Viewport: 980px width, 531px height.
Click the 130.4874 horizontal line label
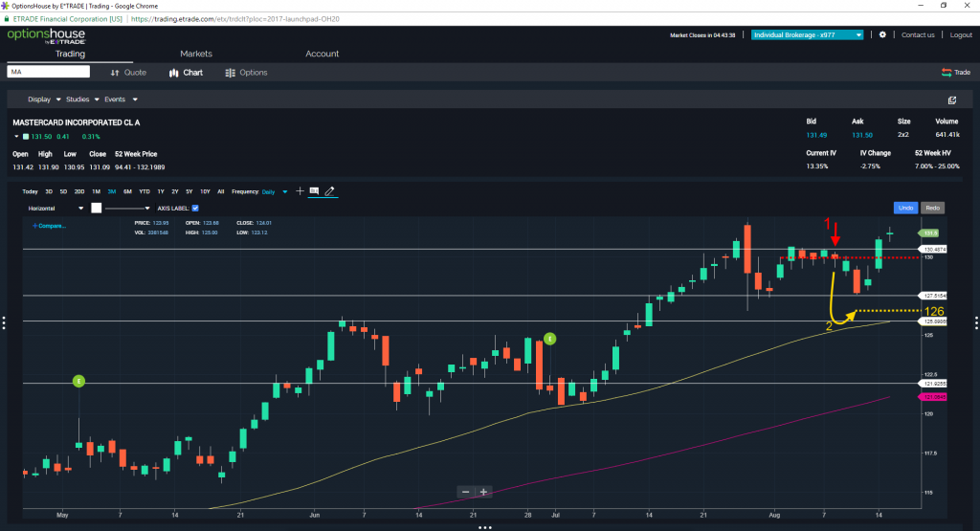point(932,250)
